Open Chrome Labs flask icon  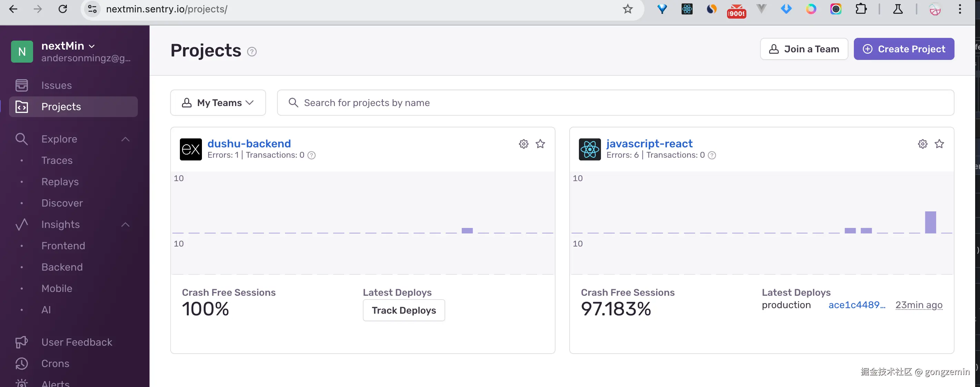click(897, 9)
